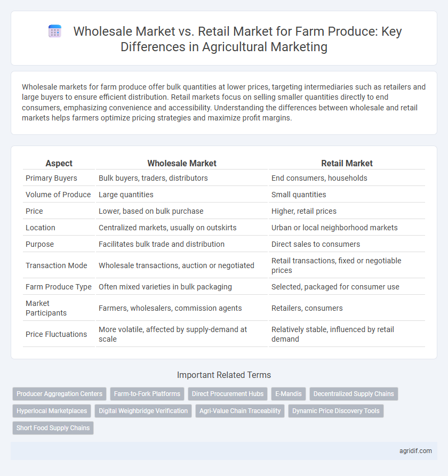Select the Purpose row label

pyautogui.click(x=39, y=244)
